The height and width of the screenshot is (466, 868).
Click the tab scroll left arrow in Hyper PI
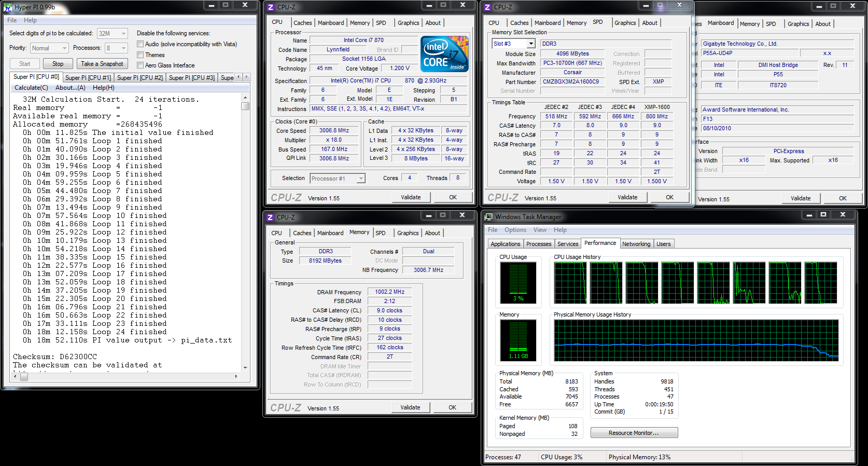pyautogui.click(x=239, y=77)
